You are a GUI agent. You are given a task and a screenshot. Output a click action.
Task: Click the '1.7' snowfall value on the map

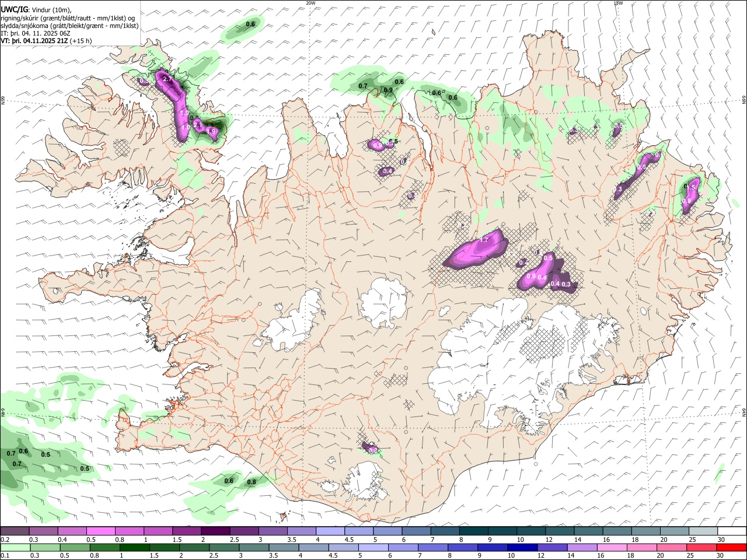484,240
